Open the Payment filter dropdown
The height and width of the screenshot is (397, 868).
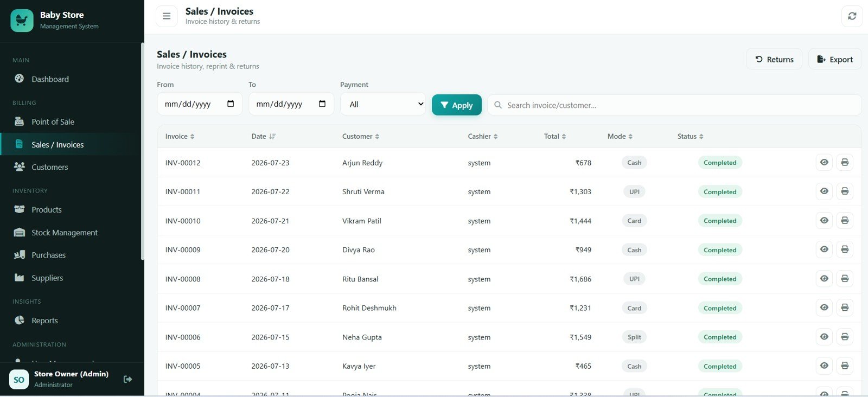[383, 104]
